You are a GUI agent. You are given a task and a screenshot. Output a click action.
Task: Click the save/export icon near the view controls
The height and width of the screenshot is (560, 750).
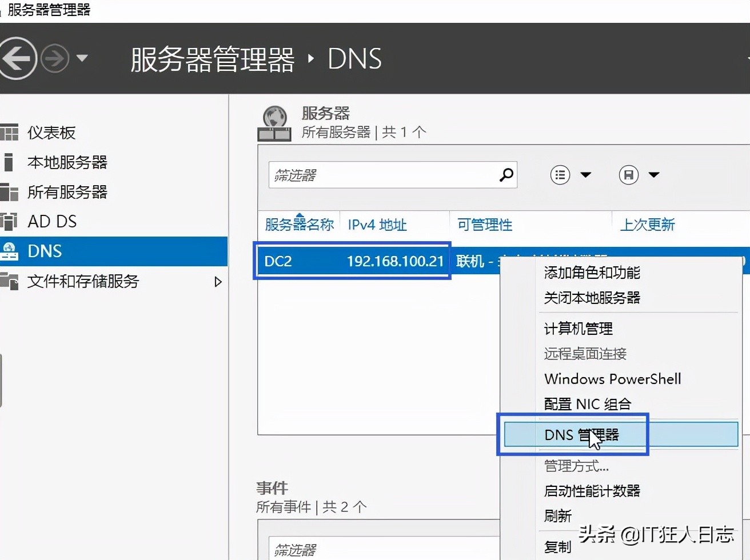click(x=629, y=175)
